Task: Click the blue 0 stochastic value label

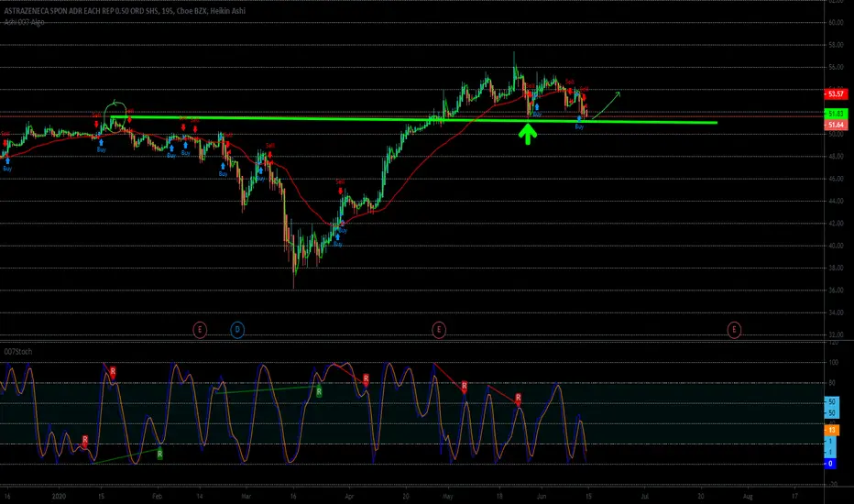Action: click(830, 465)
